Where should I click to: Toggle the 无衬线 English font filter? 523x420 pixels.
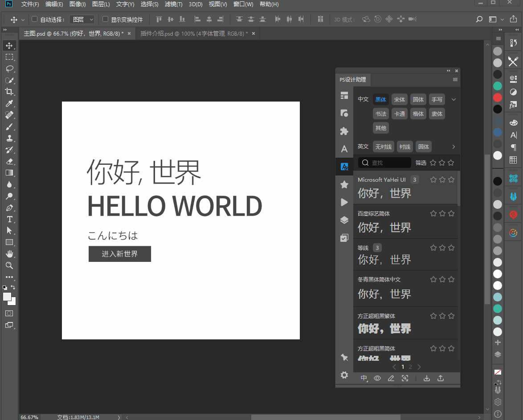coord(383,147)
